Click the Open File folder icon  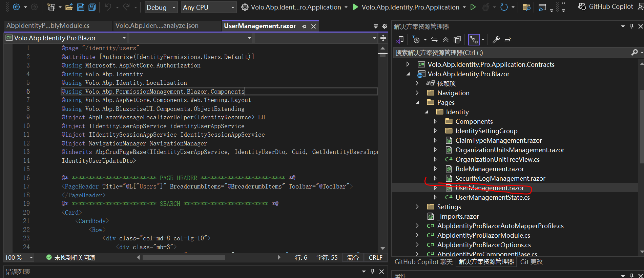(x=69, y=7)
